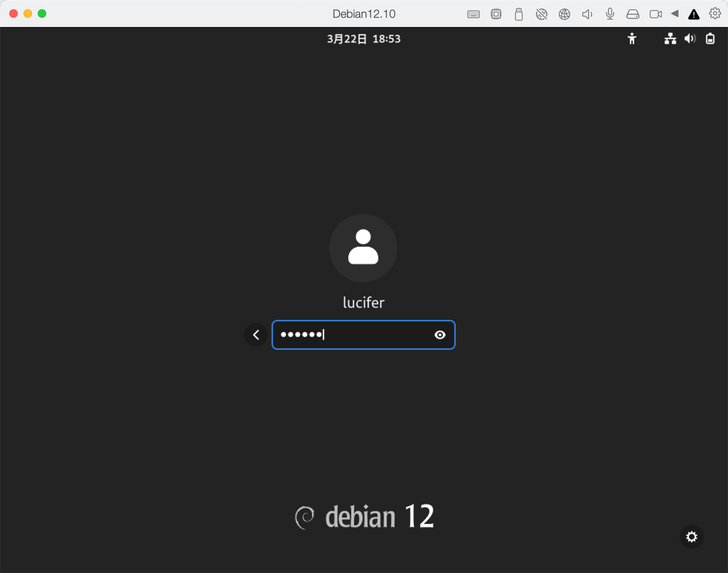The image size is (728, 573).
Task: Expand system status menu via network icon
Action: (x=670, y=39)
